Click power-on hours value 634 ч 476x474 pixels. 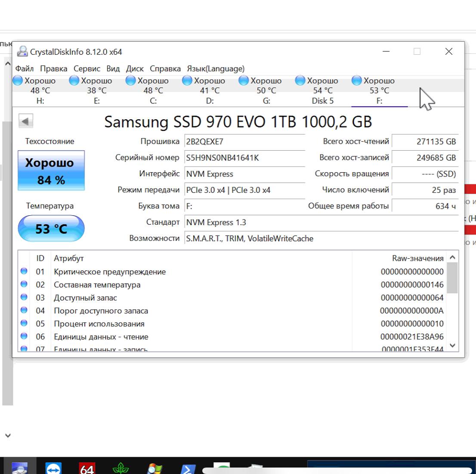[x=425, y=206]
